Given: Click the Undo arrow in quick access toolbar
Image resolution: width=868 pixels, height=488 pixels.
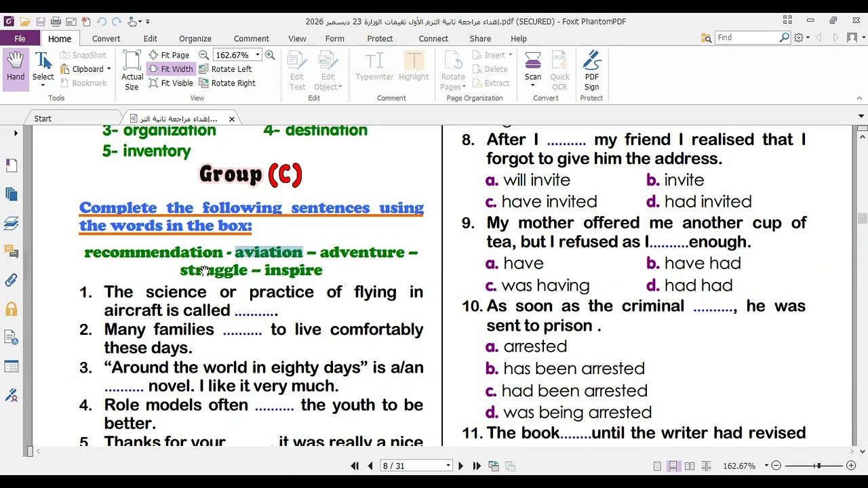Looking at the screenshot, I should coord(102,22).
